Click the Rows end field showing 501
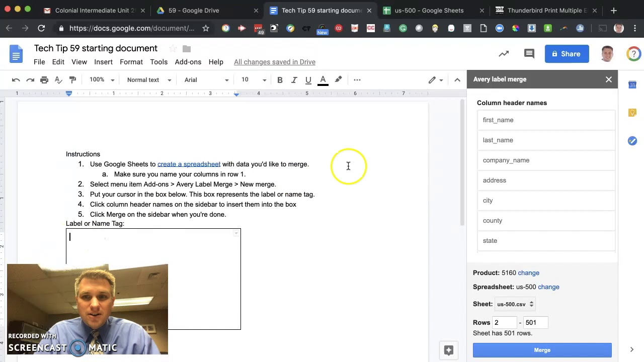This screenshot has height=362, width=644. coord(535,323)
